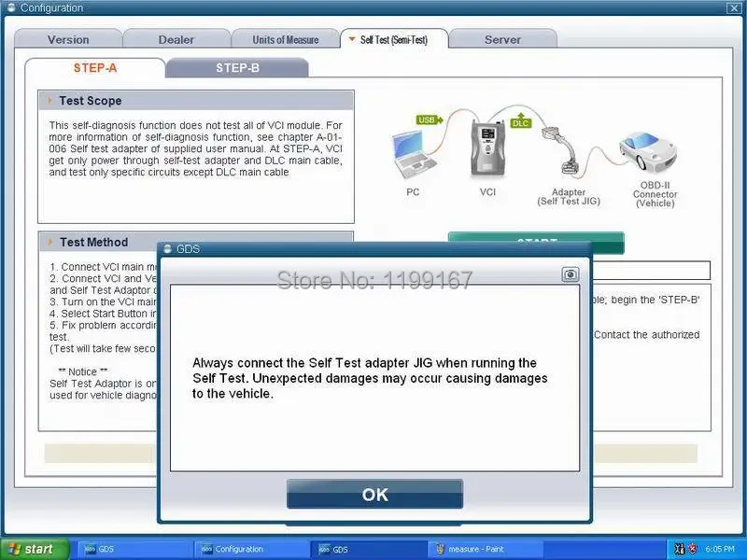Image resolution: width=747 pixels, height=560 pixels.
Task: Click the network tray icon beside the shield
Action: click(680, 549)
